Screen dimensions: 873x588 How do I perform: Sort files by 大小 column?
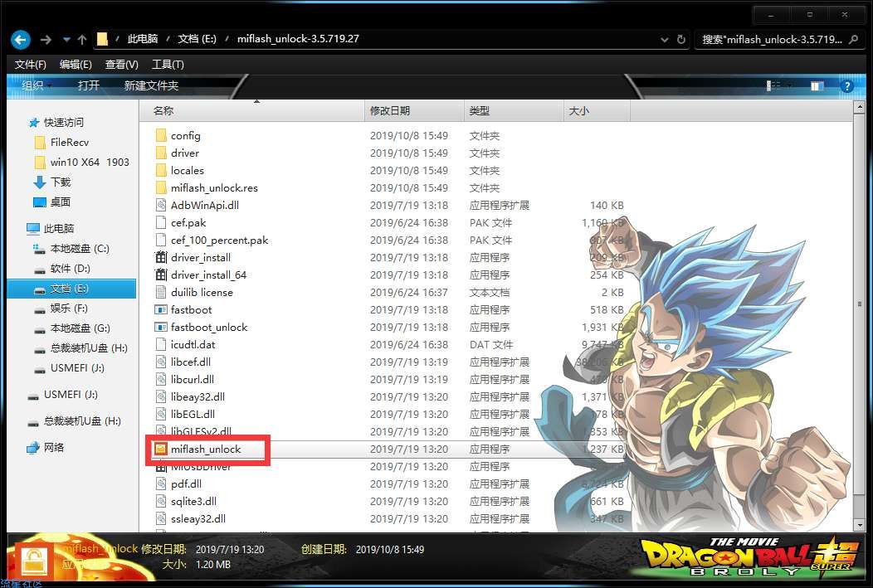click(597, 110)
